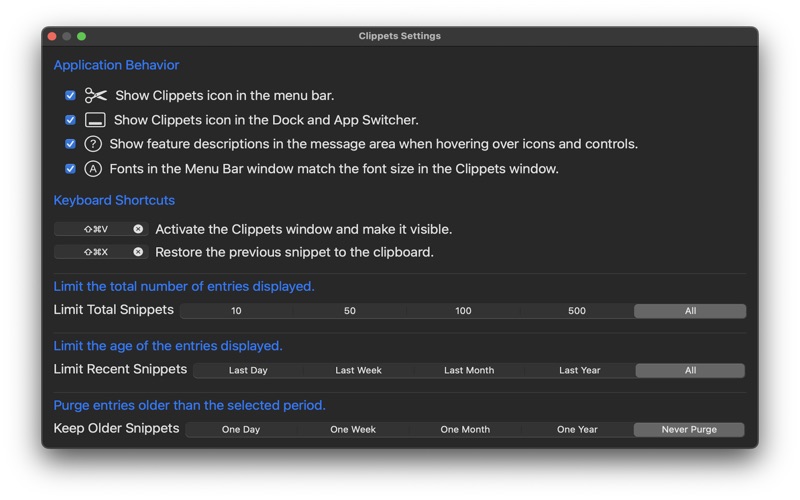800x500 pixels.
Task: Keep older snippets for One Month
Action: [x=465, y=430]
